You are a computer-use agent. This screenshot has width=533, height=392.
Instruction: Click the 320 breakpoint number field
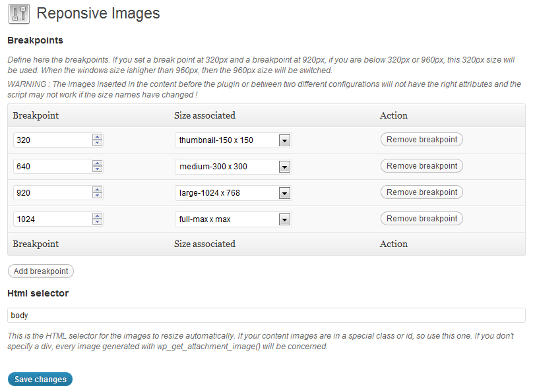pos(51,140)
